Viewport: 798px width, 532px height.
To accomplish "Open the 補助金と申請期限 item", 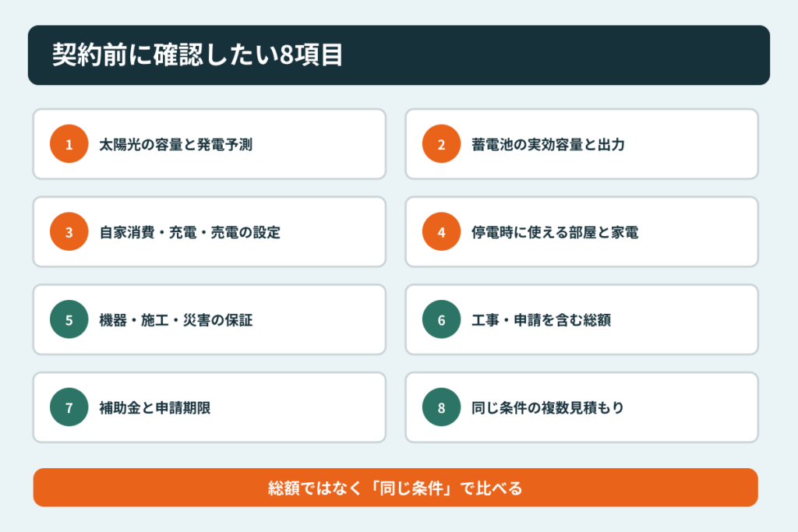I will (155, 408).
